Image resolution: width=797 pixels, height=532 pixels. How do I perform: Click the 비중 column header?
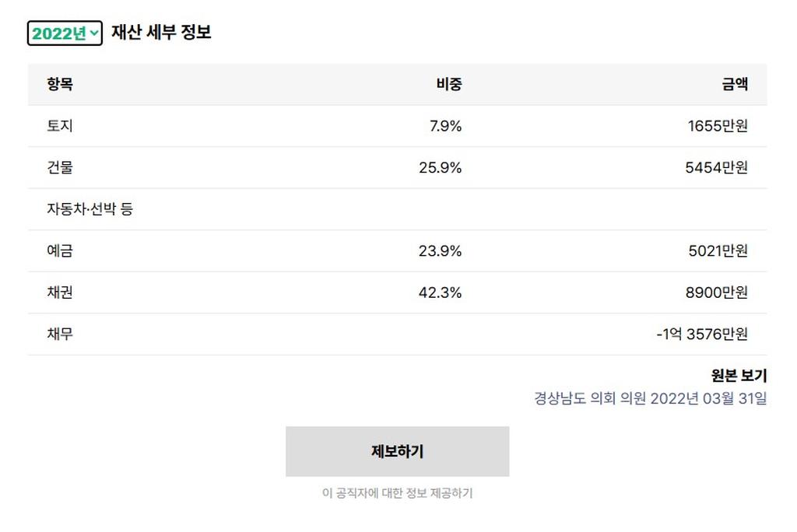click(x=448, y=85)
